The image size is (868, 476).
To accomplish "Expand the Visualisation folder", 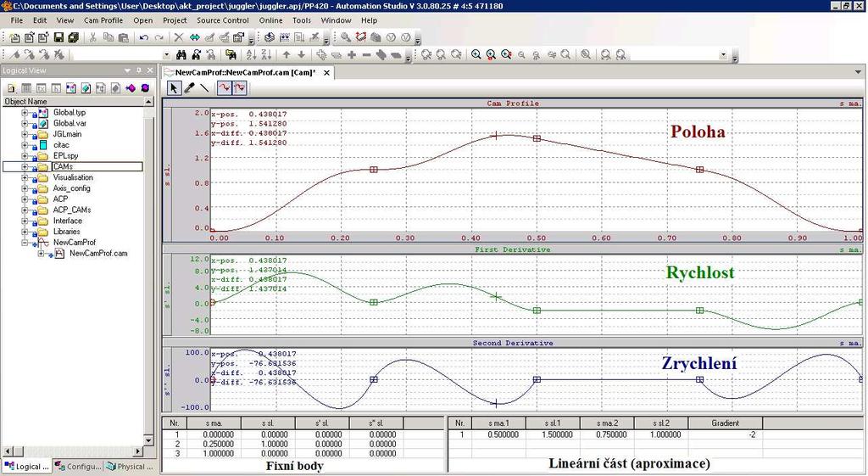I will click(25, 177).
